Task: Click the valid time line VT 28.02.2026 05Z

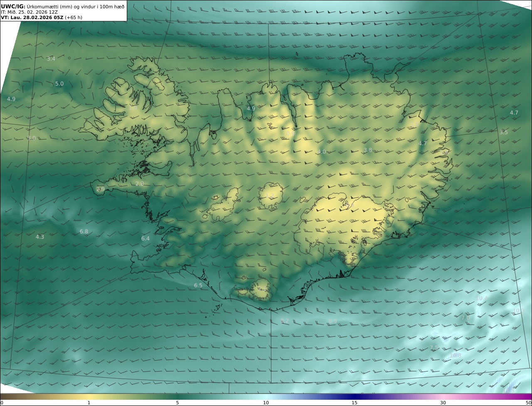Action: click(41, 17)
